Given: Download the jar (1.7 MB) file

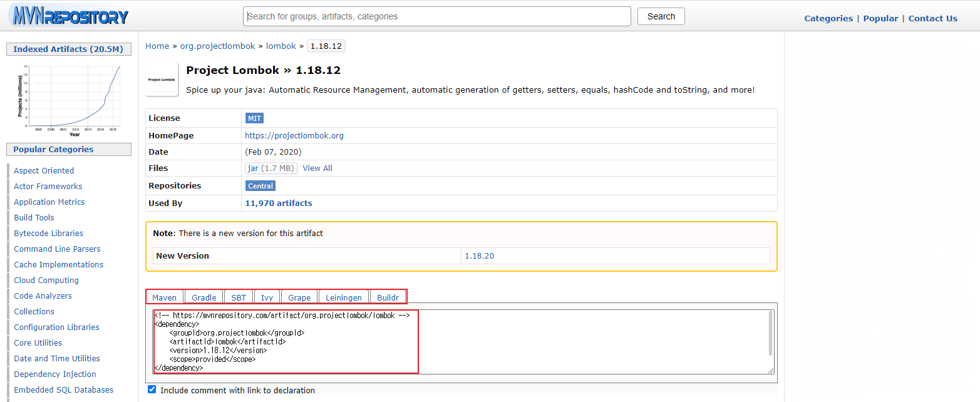Looking at the screenshot, I should click(x=271, y=168).
